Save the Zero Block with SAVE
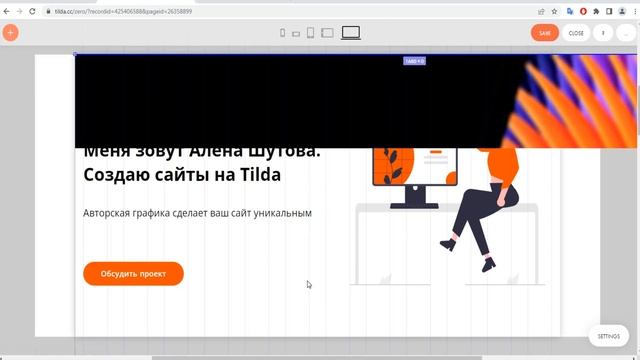640x360 pixels. click(x=545, y=33)
